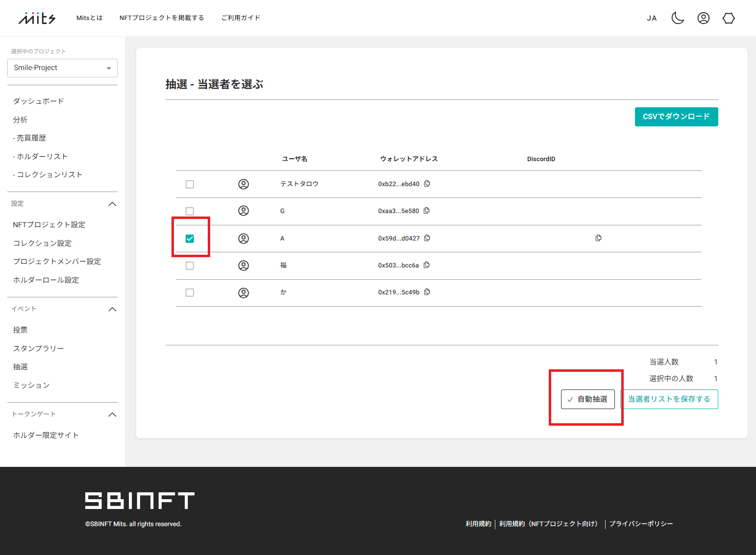The image size is (756, 555).
Task: Open プライバシーポリシー footer link
Action: (x=641, y=524)
